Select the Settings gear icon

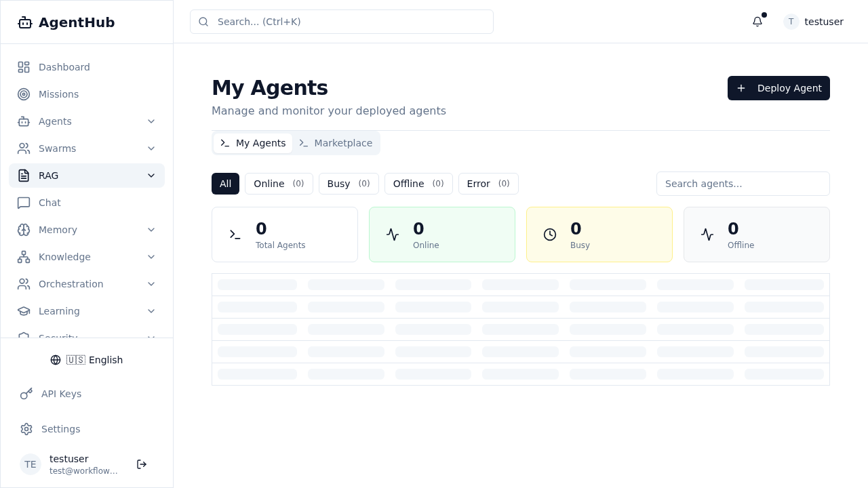[x=26, y=429]
